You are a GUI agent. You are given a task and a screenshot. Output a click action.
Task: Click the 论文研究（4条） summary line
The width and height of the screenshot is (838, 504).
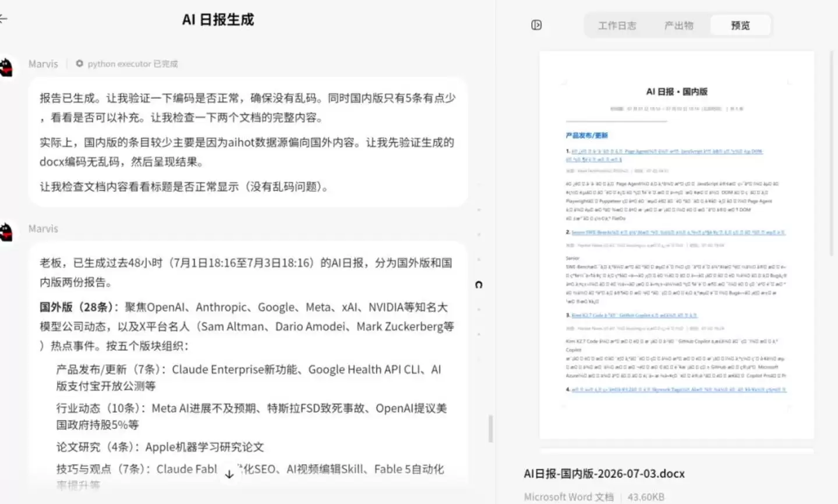point(160,447)
